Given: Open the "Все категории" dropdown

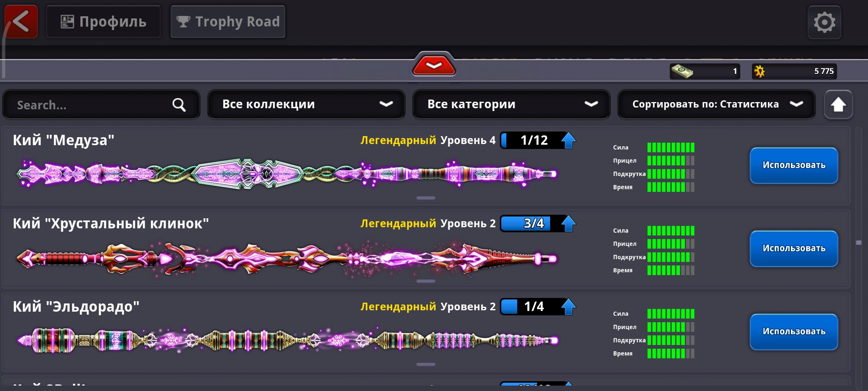Looking at the screenshot, I should coord(511,105).
